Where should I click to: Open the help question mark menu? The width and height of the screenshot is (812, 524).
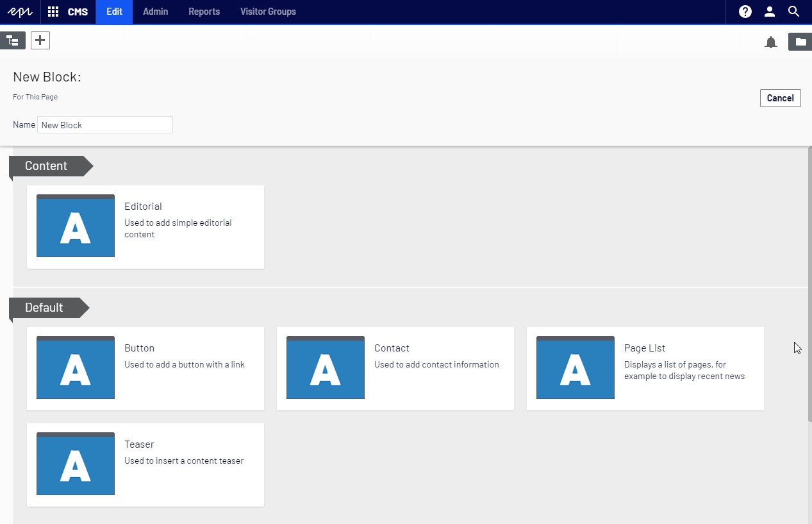click(x=745, y=12)
